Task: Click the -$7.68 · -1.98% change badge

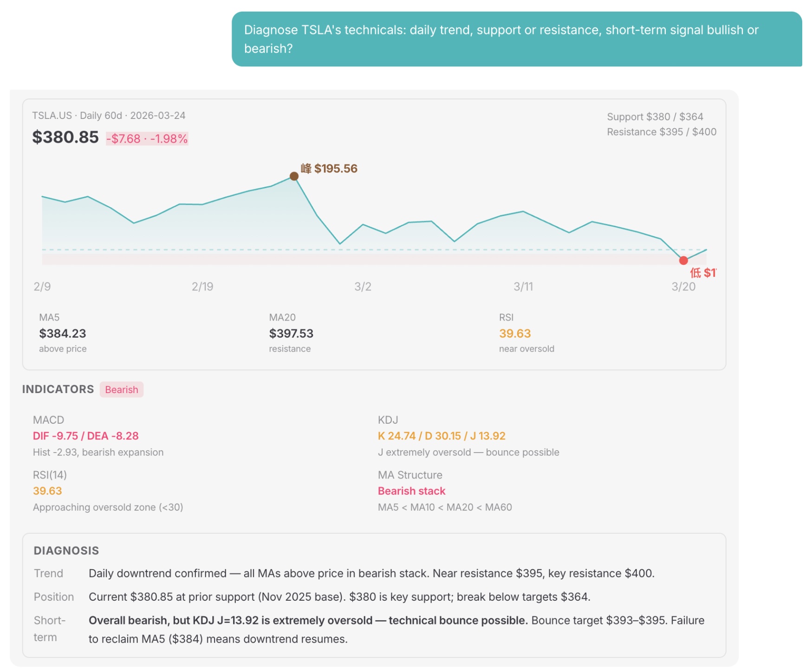Action: 147,138
